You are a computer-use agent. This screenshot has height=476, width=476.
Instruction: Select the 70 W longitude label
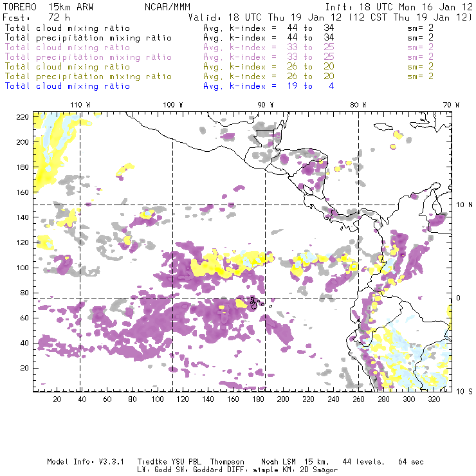point(452,105)
